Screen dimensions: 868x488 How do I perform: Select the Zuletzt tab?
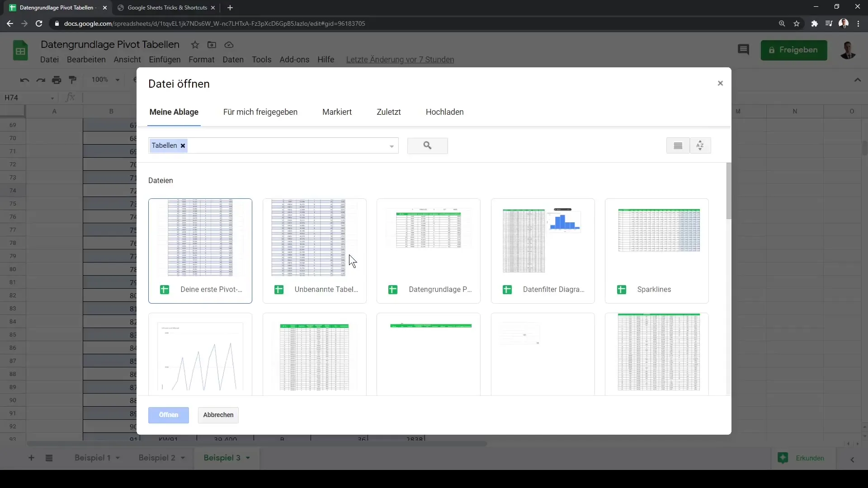point(389,112)
